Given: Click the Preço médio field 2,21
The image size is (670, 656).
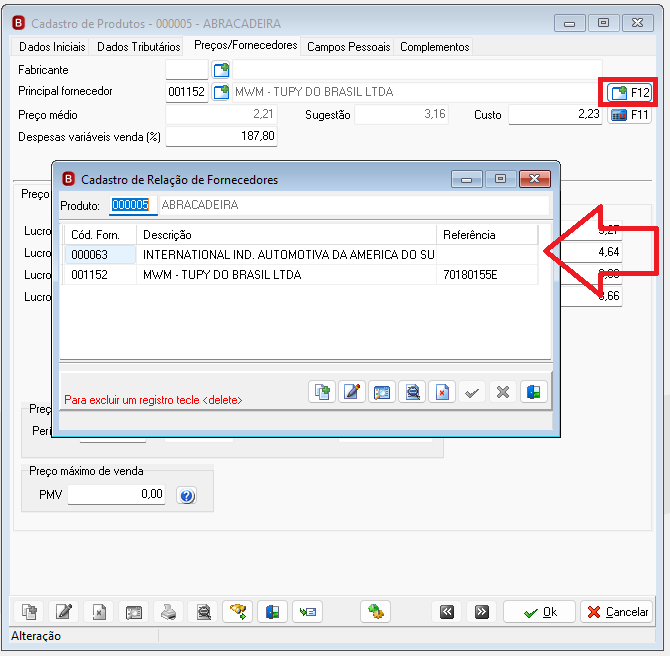Looking at the screenshot, I should point(221,114).
